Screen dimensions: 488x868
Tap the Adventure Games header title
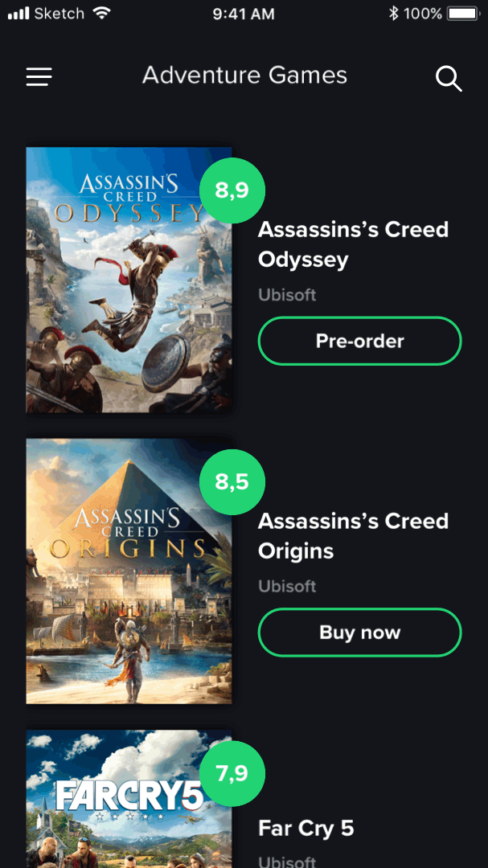pyautogui.click(x=244, y=76)
